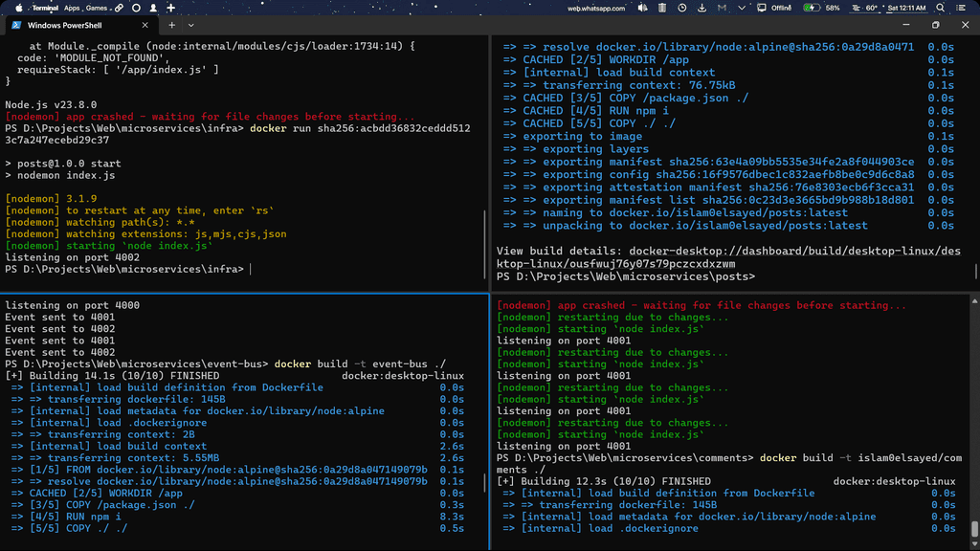Click the weather 60° indicator
980x551 pixels.
[865, 8]
